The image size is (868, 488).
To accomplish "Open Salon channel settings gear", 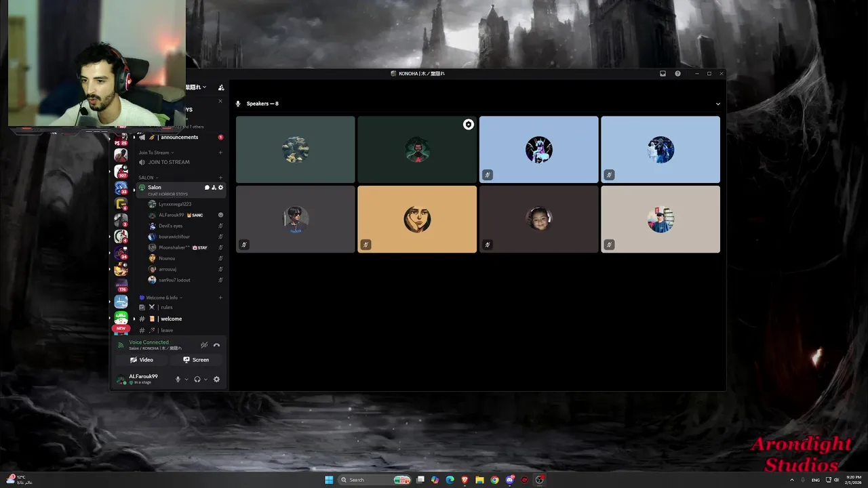I will (220, 188).
